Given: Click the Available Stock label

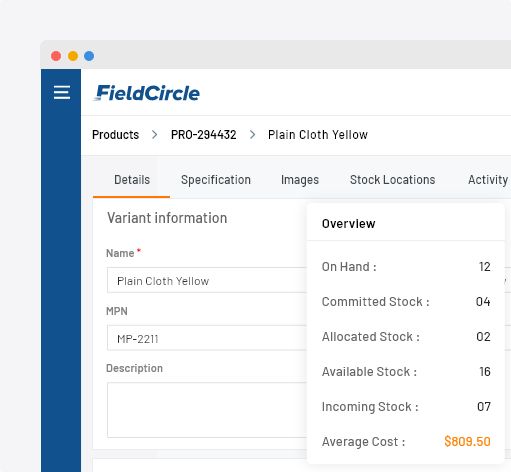Looking at the screenshot, I should point(369,372).
